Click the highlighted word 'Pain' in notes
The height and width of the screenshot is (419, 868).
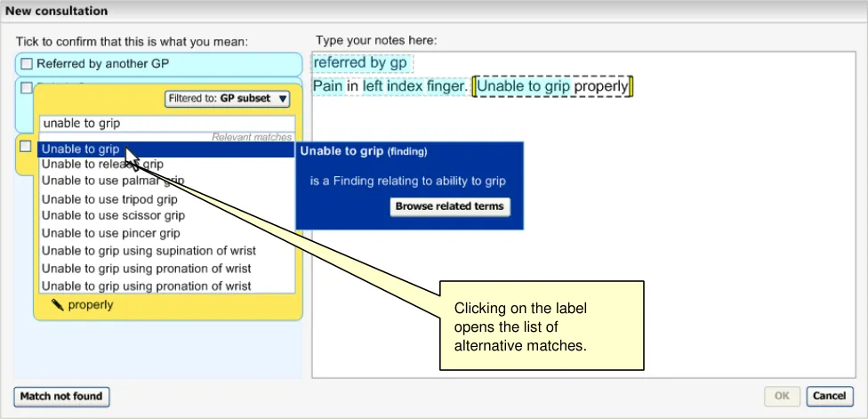point(328,86)
